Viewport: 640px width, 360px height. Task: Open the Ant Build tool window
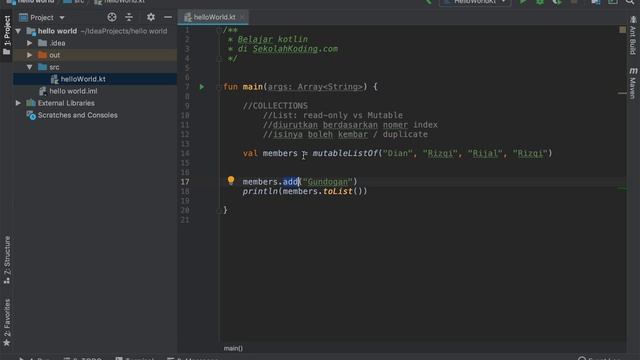pos(633,36)
